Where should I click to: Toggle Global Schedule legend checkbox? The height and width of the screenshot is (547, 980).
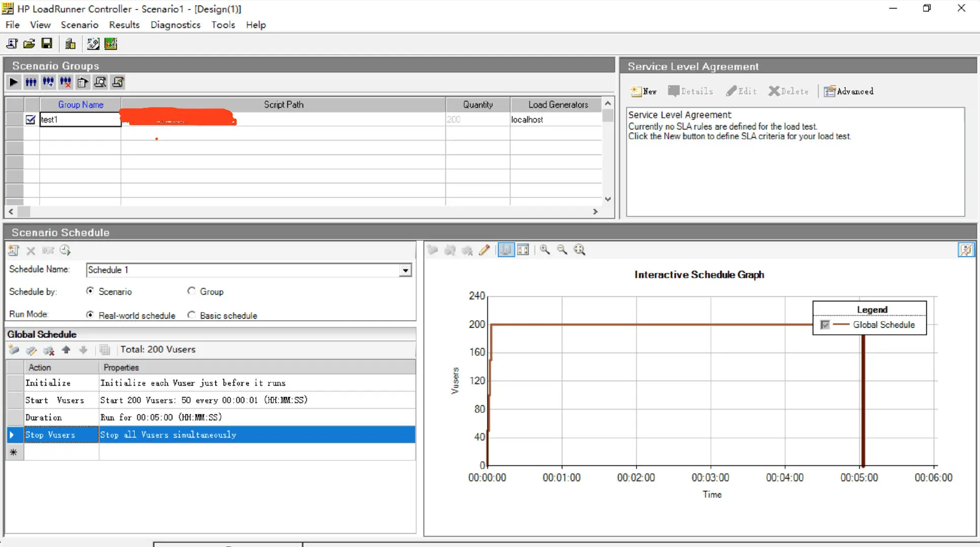pos(825,325)
